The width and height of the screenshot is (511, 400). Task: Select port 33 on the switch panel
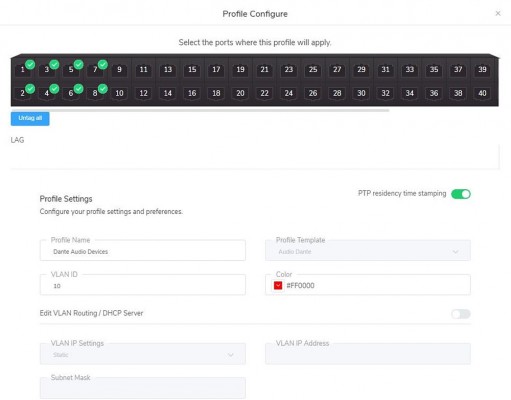(x=409, y=70)
